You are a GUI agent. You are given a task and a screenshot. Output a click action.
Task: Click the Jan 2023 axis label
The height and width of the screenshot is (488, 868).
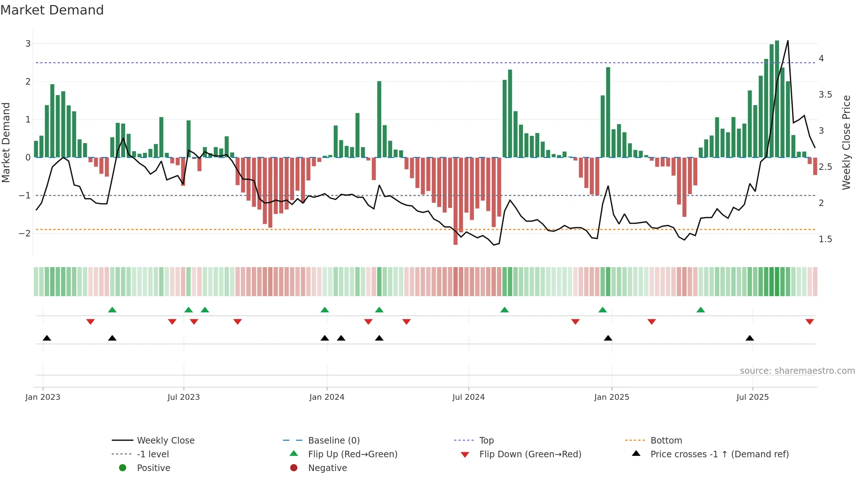tap(43, 397)
